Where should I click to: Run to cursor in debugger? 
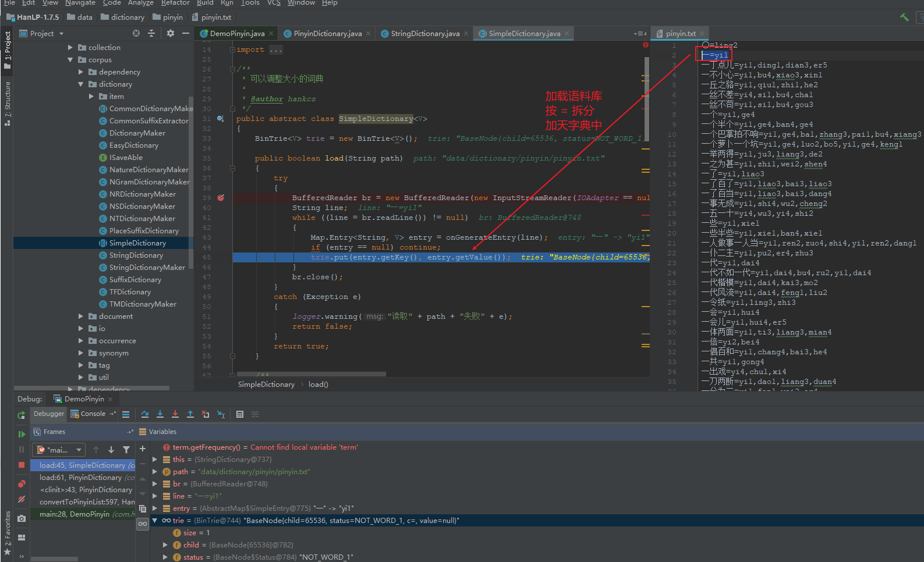pyautogui.click(x=221, y=414)
